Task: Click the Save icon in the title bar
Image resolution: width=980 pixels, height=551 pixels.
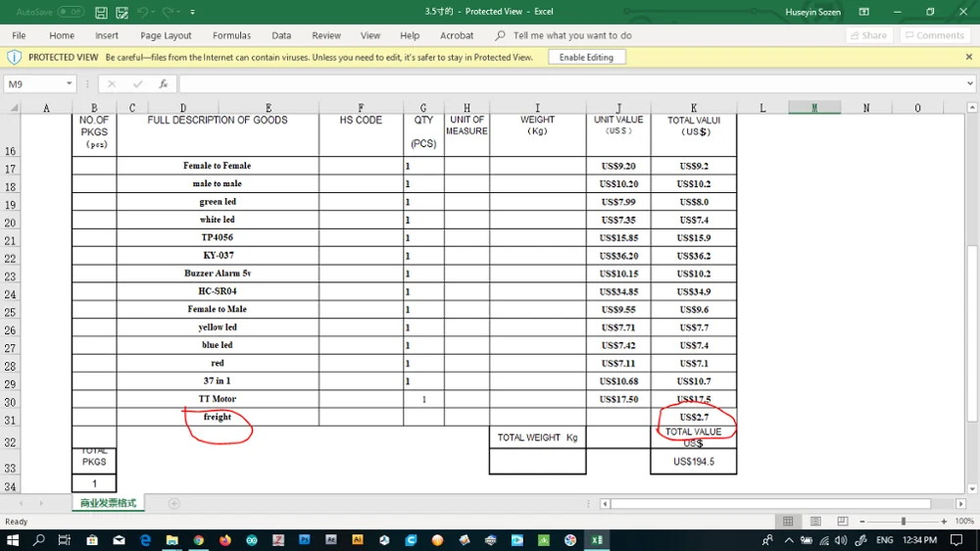Action: point(101,12)
